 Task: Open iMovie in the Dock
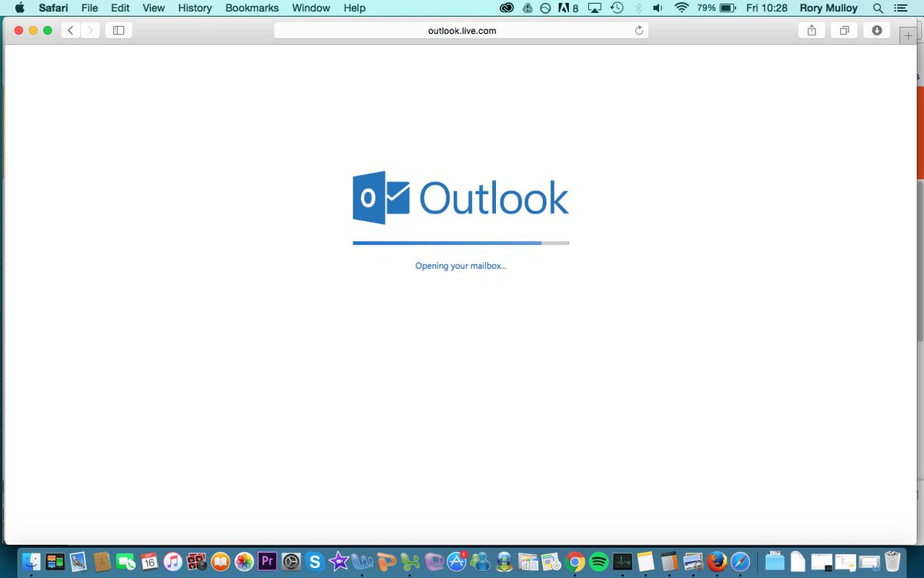click(337, 561)
